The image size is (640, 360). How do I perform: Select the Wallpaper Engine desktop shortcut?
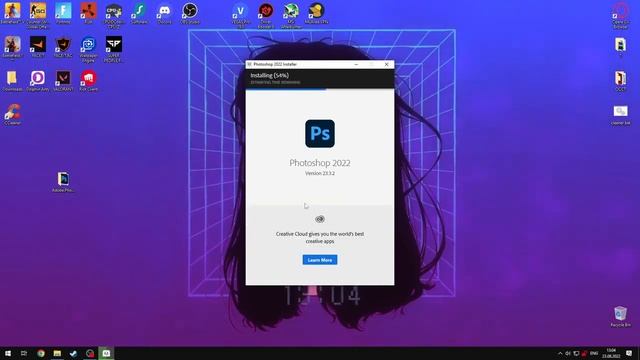(88, 49)
